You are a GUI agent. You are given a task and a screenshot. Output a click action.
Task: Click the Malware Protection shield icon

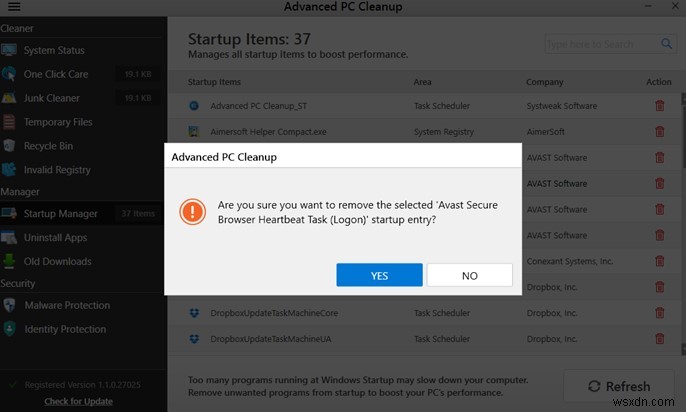10,305
